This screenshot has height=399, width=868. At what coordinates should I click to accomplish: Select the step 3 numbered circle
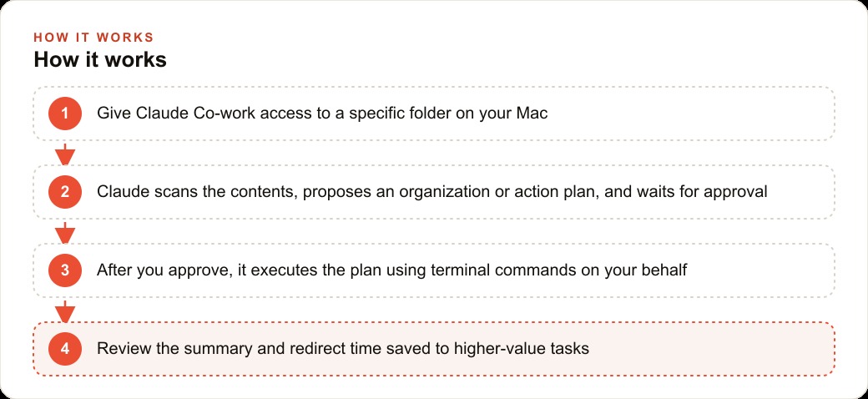(x=65, y=270)
